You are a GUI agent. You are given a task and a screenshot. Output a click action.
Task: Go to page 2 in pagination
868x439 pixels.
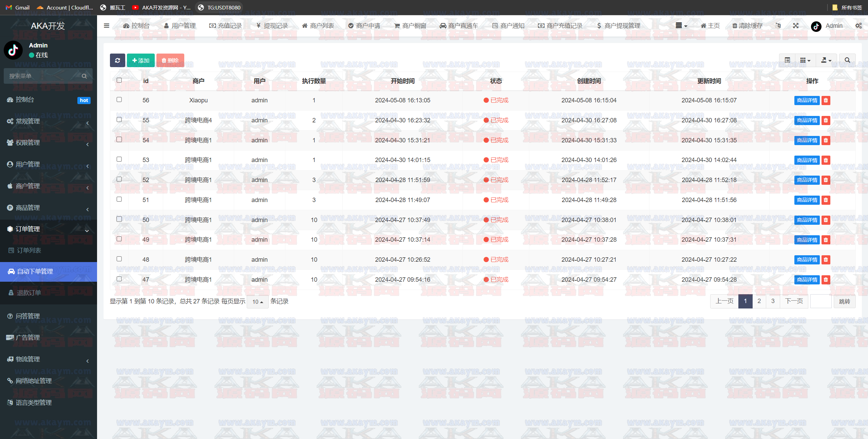(x=759, y=301)
